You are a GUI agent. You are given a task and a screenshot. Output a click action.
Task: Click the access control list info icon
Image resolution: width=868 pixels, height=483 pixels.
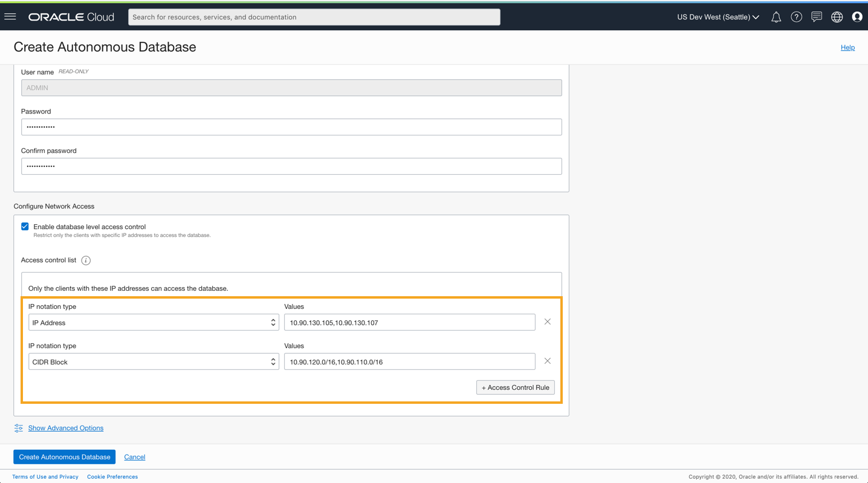pos(86,261)
